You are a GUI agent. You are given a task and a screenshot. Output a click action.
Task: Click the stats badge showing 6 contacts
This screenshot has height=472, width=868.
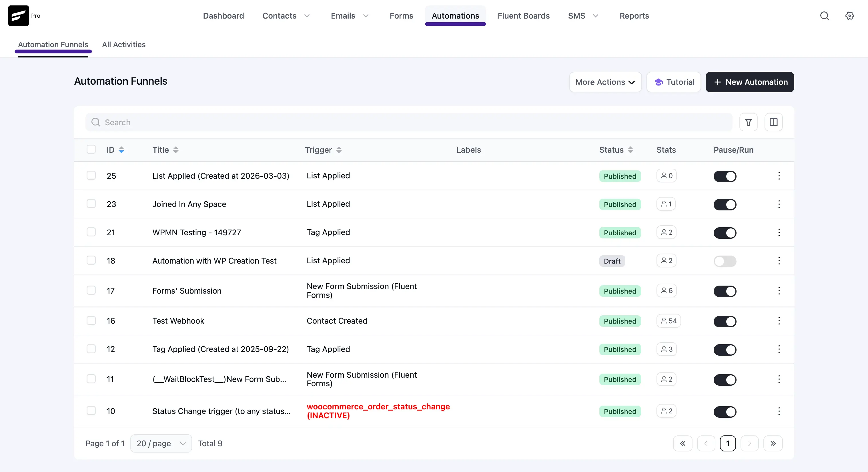pyautogui.click(x=667, y=291)
